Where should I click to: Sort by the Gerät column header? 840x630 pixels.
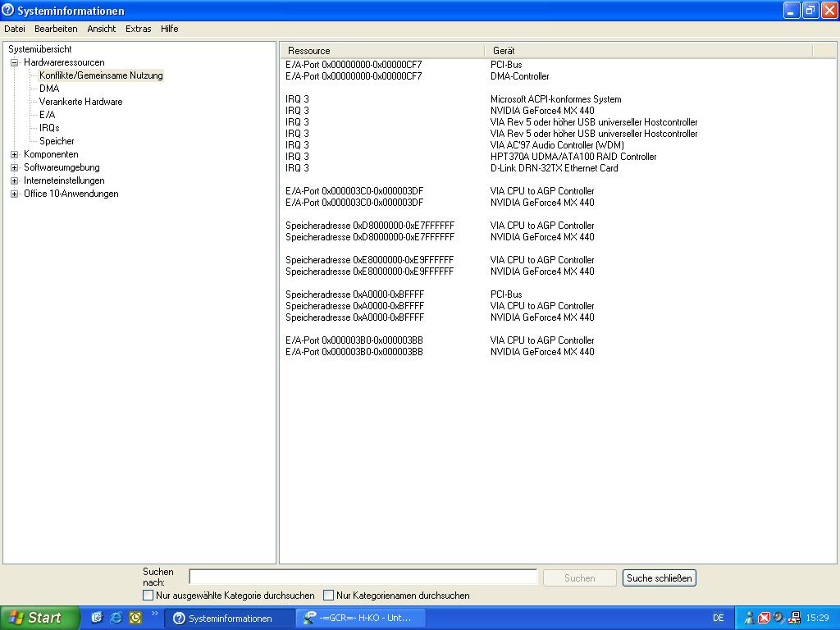coord(648,50)
